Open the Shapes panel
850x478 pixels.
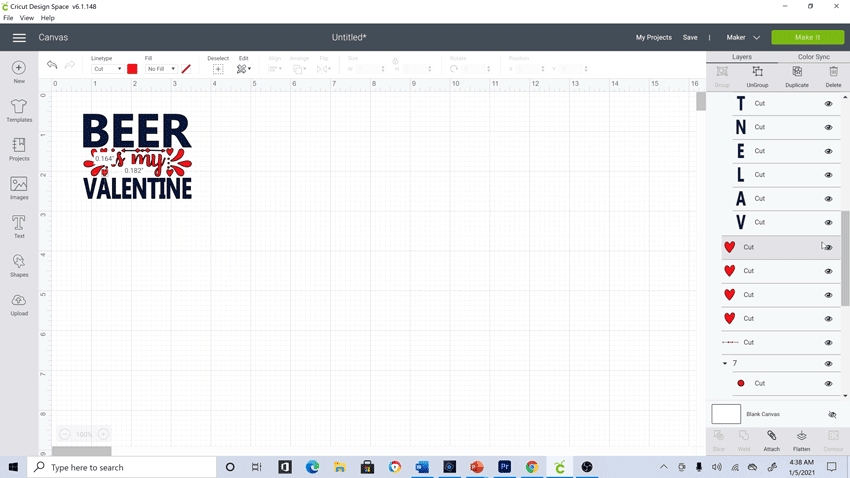[x=19, y=266]
